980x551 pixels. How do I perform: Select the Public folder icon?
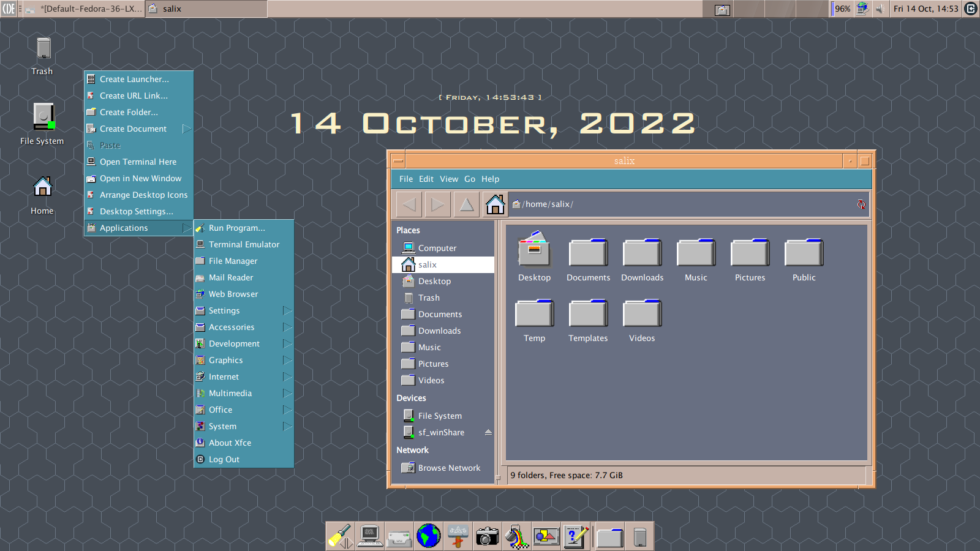tap(804, 260)
